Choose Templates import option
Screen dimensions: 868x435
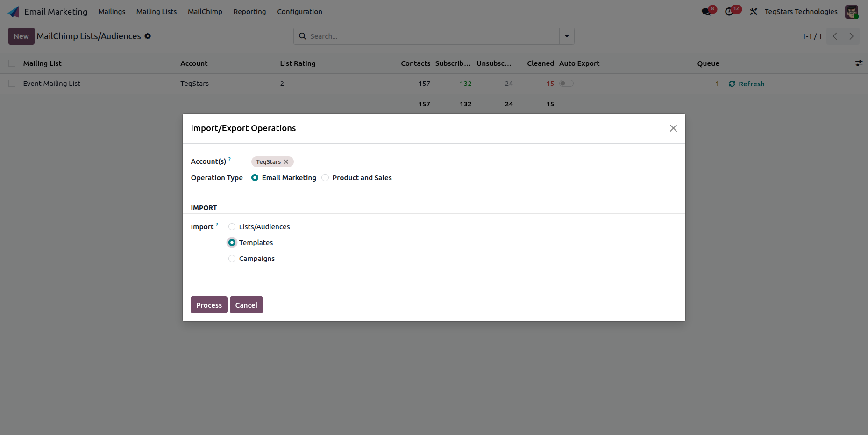(x=232, y=243)
